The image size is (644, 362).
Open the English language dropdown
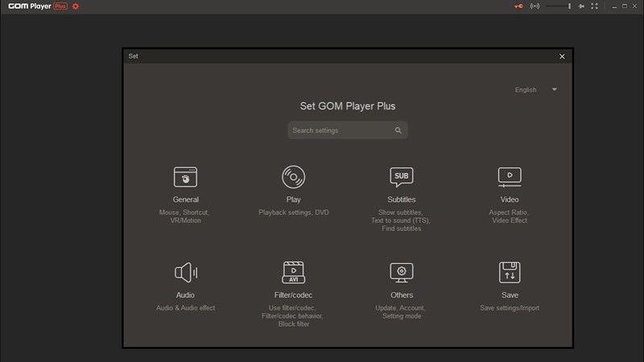click(x=536, y=89)
